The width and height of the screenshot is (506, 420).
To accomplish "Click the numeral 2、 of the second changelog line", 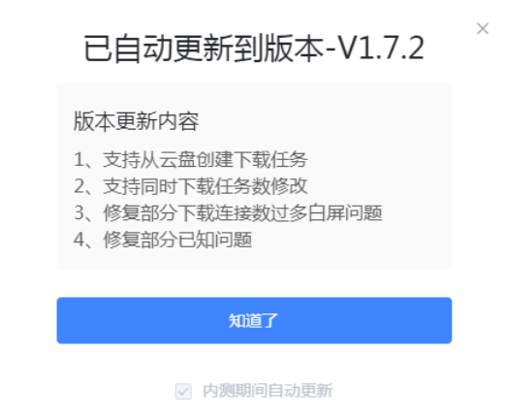I will 84,186.
